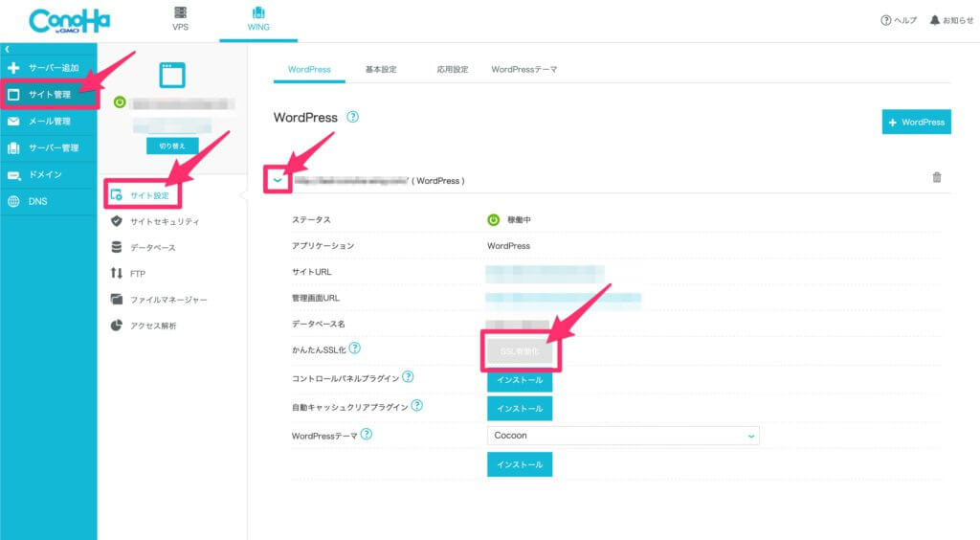The image size is (980, 540).
Task: Open DNS in sidebar
Action: coord(49,201)
